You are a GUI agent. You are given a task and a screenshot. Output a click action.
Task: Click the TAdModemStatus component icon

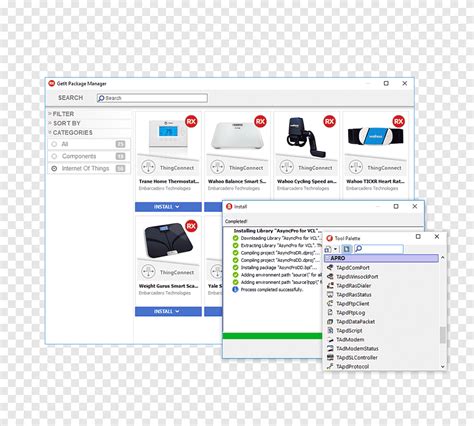pyautogui.click(x=330, y=348)
